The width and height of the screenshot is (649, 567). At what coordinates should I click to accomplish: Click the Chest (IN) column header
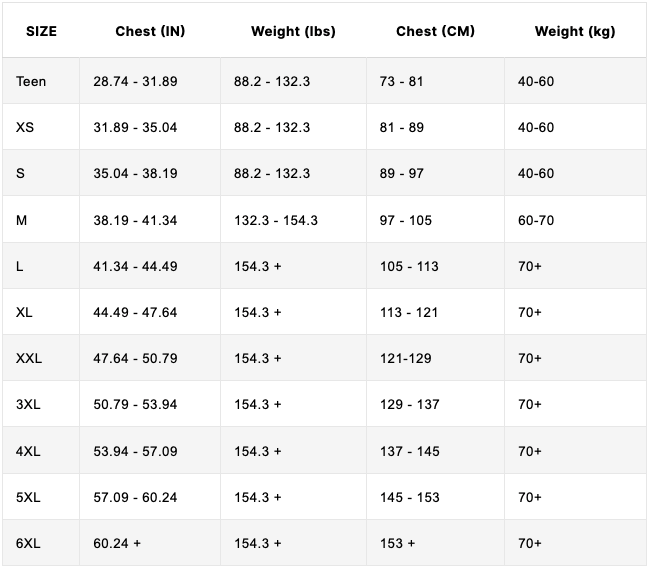(150, 31)
